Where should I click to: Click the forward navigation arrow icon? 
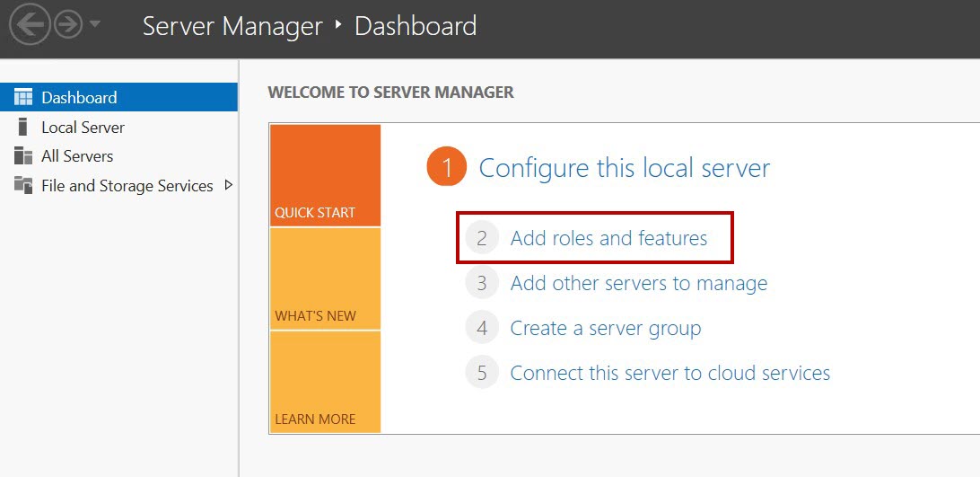[67, 25]
